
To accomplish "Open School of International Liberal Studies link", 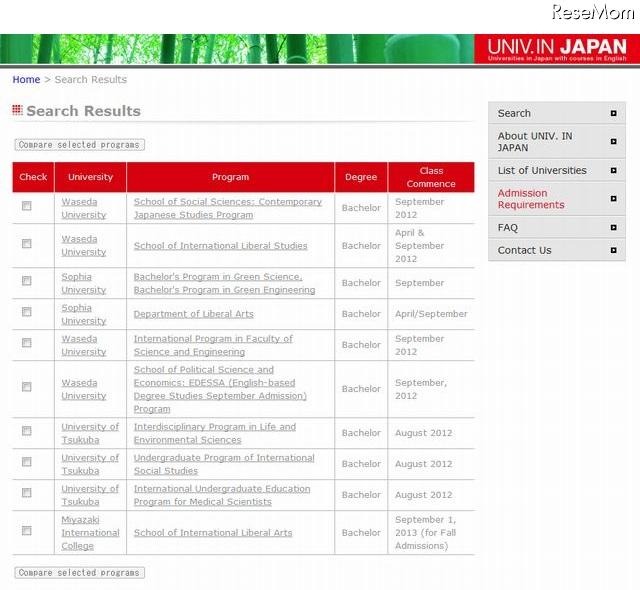I will [x=220, y=246].
